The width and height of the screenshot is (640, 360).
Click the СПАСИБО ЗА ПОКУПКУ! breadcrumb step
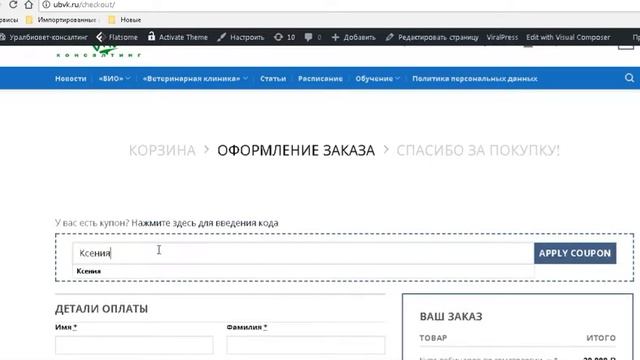478,150
